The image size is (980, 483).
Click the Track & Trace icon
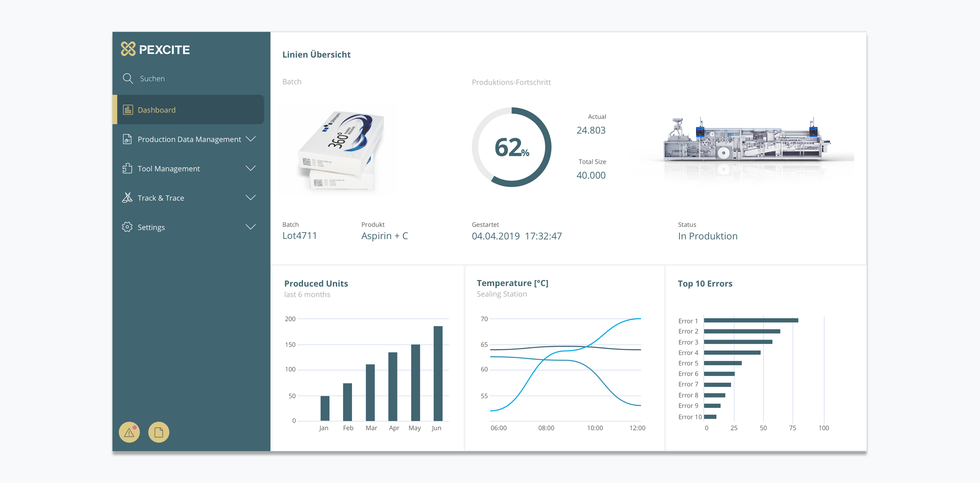(127, 198)
